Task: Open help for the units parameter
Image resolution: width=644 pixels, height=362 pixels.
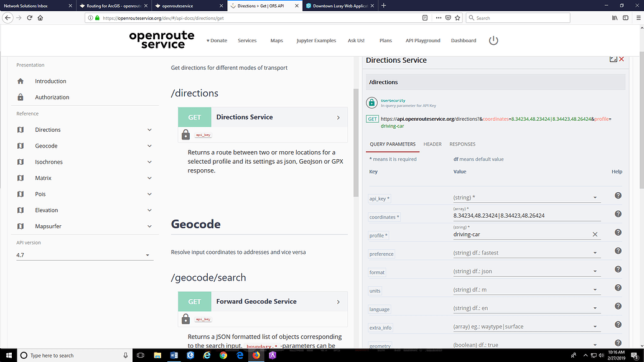Action: click(x=618, y=288)
